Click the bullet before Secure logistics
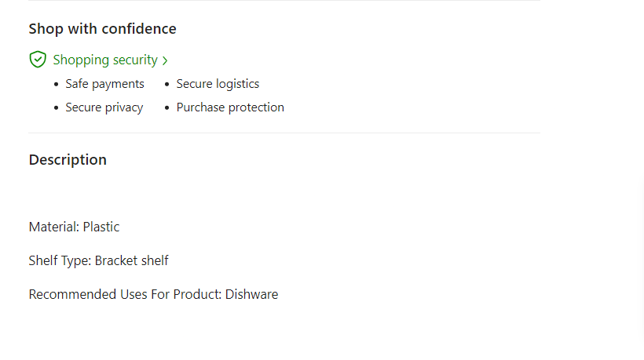 [167, 85]
